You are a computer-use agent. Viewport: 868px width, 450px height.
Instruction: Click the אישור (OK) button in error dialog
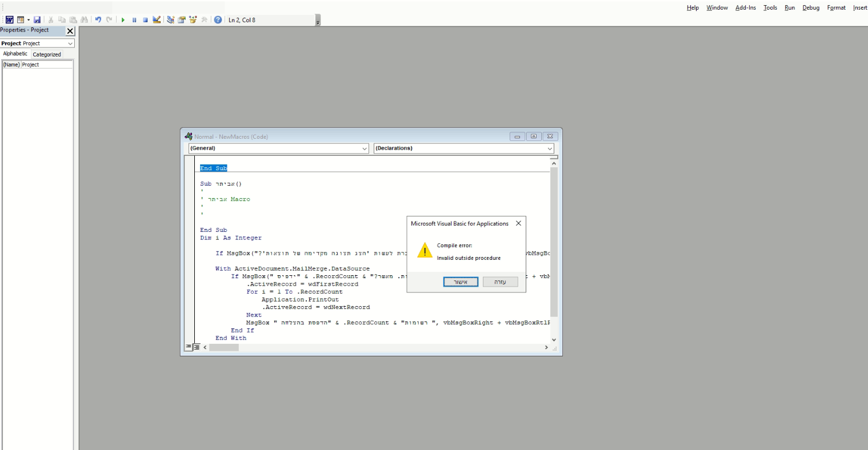[461, 282]
